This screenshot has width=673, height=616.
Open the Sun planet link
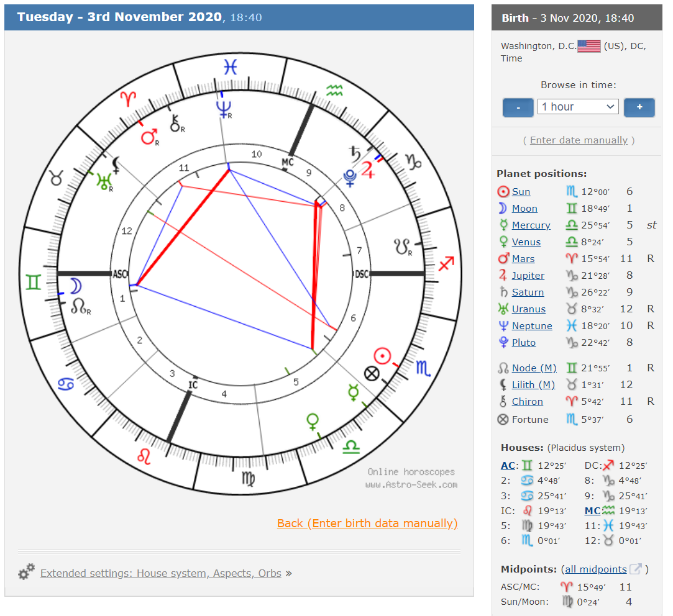pyautogui.click(x=521, y=192)
